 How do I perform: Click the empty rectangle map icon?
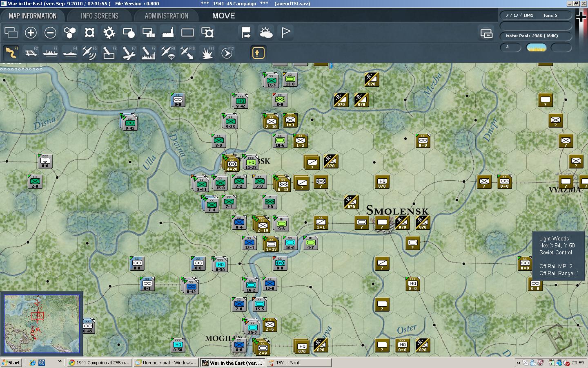click(x=187, y=32)
